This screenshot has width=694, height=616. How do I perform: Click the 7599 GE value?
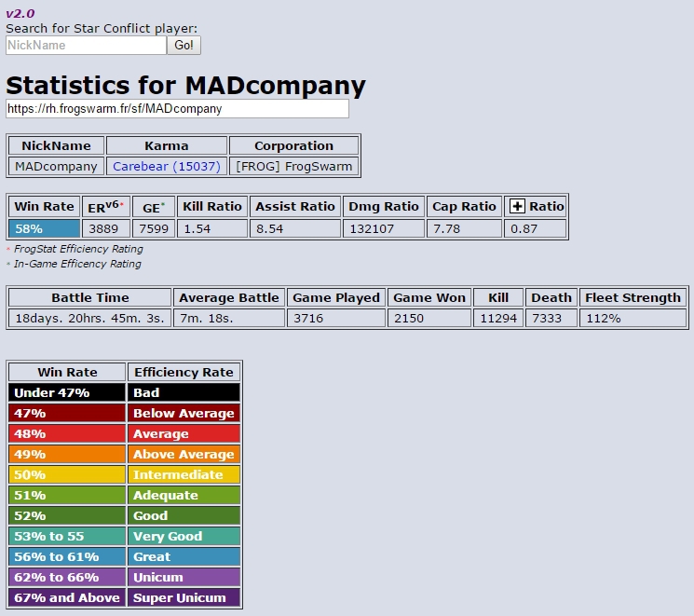(154, 229)
